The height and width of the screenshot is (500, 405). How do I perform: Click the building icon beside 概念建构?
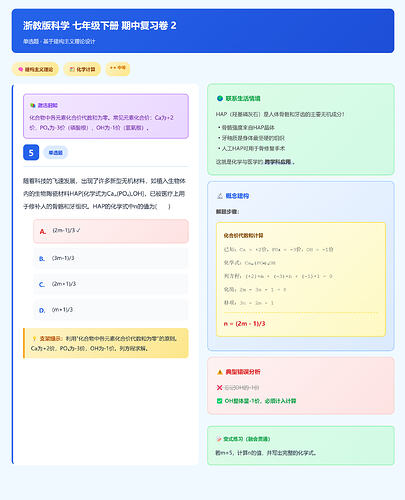220,196
